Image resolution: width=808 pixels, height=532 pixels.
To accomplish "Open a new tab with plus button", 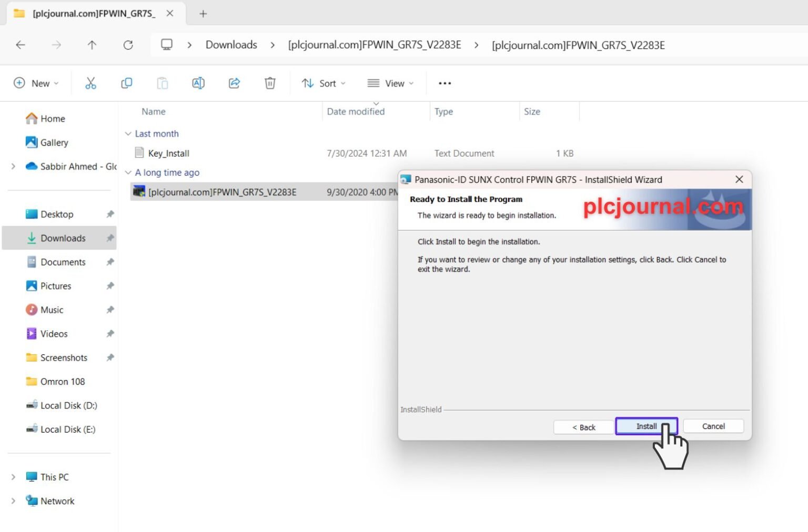I will (203, 14).
